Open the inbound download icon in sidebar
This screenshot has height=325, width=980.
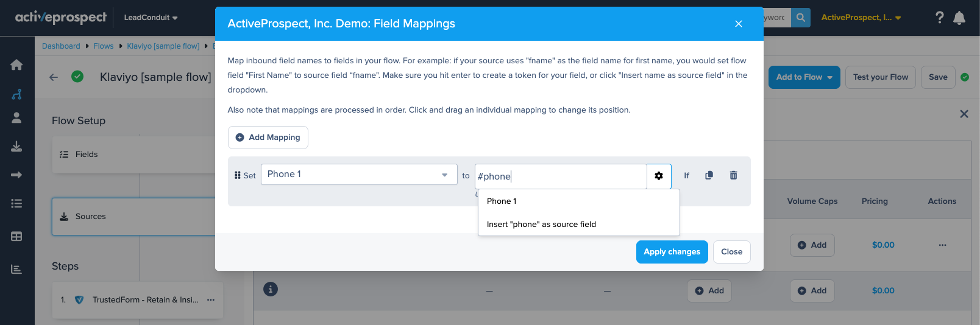pyautogui.click(x=16, y=146)
